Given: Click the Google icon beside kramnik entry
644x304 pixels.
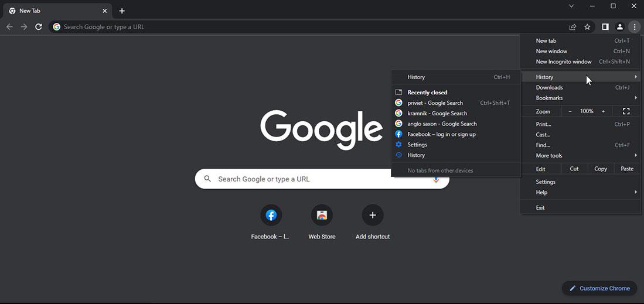Looking at the screenshot, I should 398,113.
